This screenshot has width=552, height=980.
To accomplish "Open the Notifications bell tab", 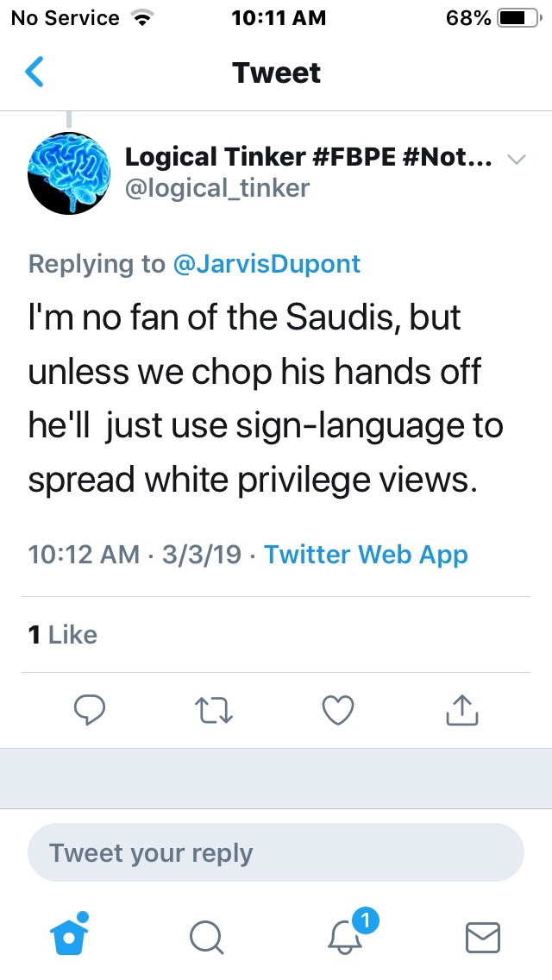I will click(347, 935).
